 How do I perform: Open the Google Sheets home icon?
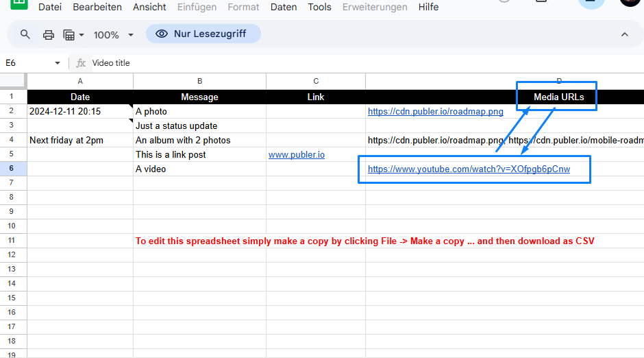click(x=19, y=4)
